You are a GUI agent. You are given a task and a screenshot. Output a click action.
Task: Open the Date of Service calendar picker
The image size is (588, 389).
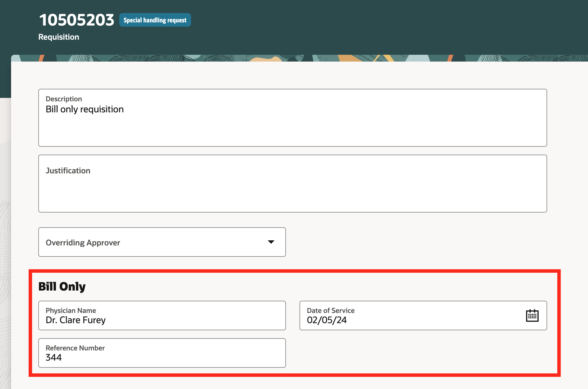(x=532, y=316)
